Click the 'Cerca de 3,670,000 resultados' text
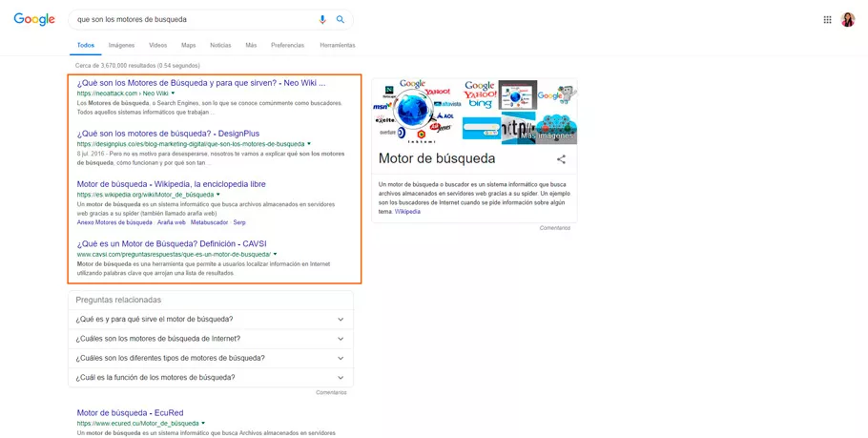 coord(137,66)
